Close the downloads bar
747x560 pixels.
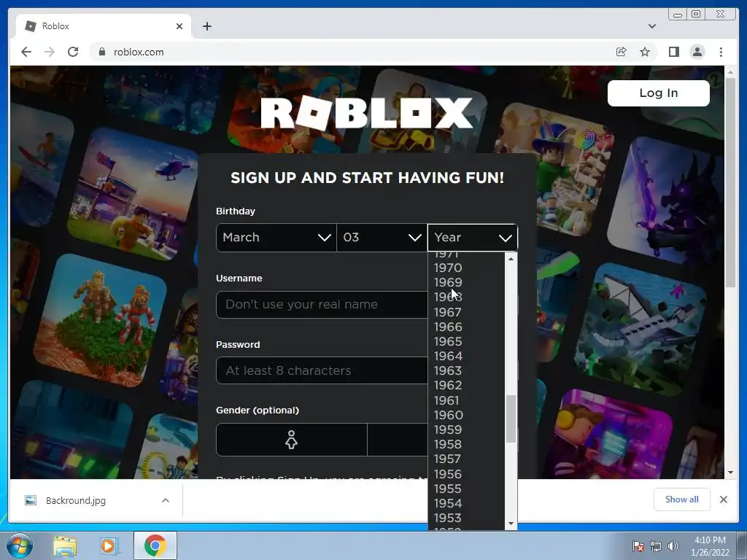point(723,499)
